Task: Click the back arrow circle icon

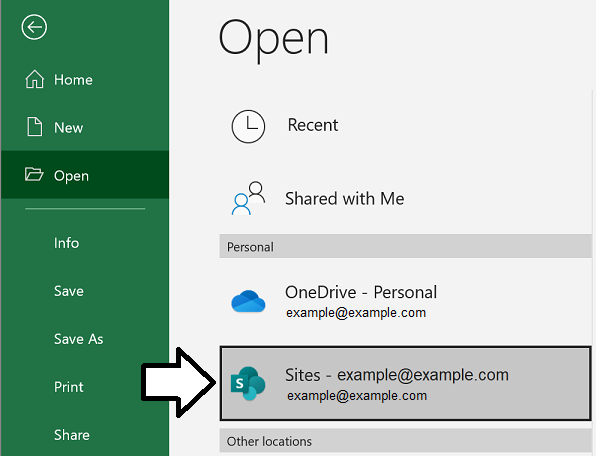Action: 34,27
